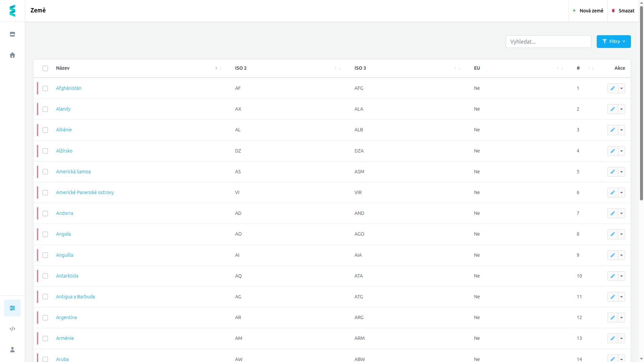Expand the Filtry dropdown

click(x=613, y=42)
